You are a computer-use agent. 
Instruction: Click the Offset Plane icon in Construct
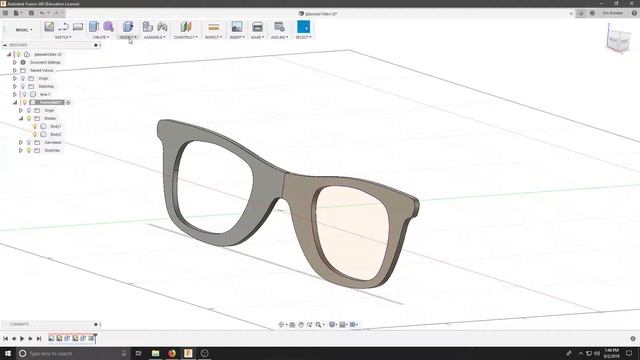[x=186, y=27]
